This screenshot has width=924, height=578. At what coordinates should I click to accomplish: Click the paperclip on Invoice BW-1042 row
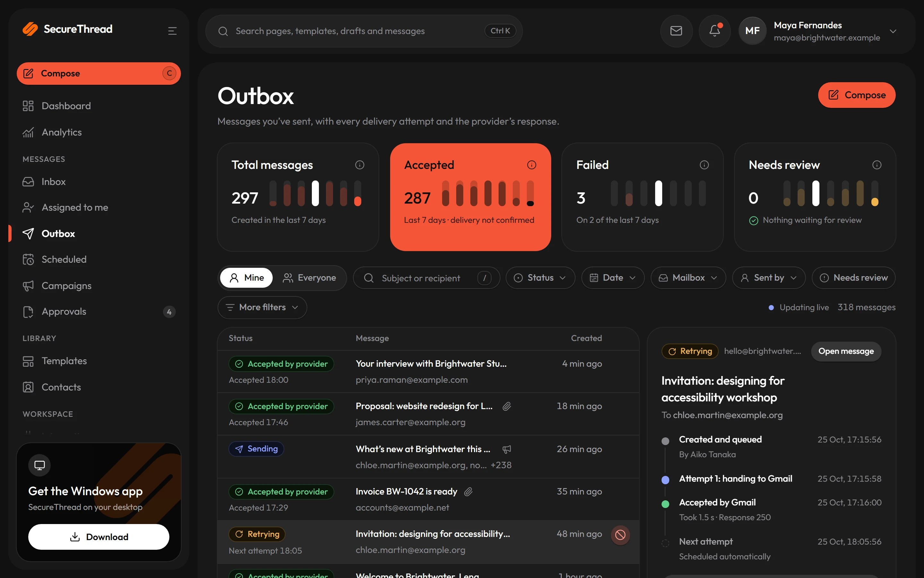(468, 492)
